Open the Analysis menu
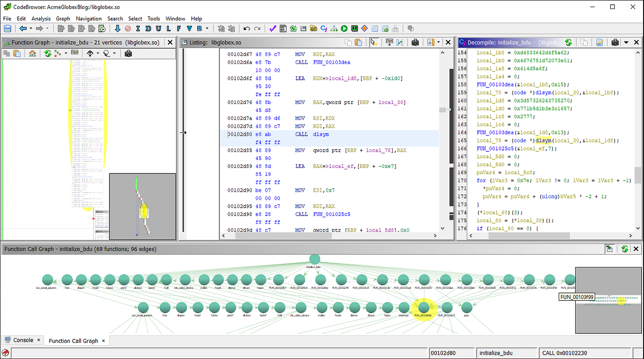 (41, 18)
